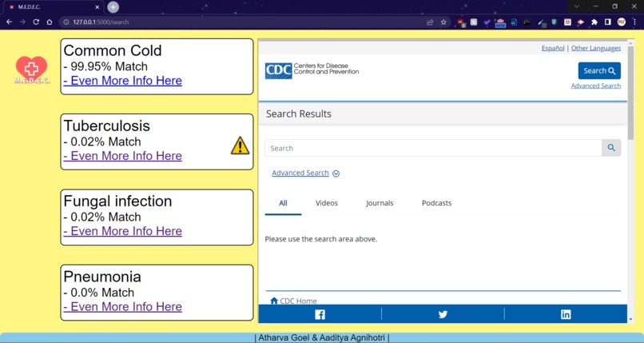Click the green shield extension icon
Viewport: 644px width, 343px height.
[554, 22]
